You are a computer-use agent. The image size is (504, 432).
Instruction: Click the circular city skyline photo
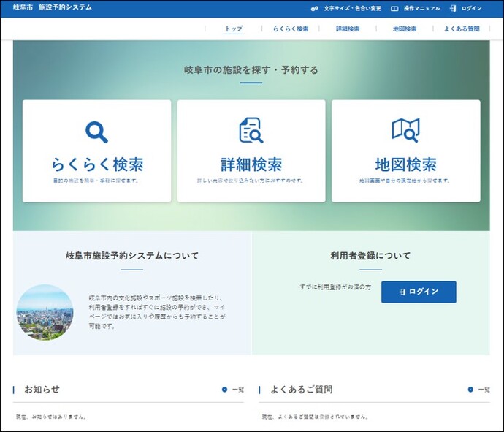pyautogui.click(x=45, y=312)
